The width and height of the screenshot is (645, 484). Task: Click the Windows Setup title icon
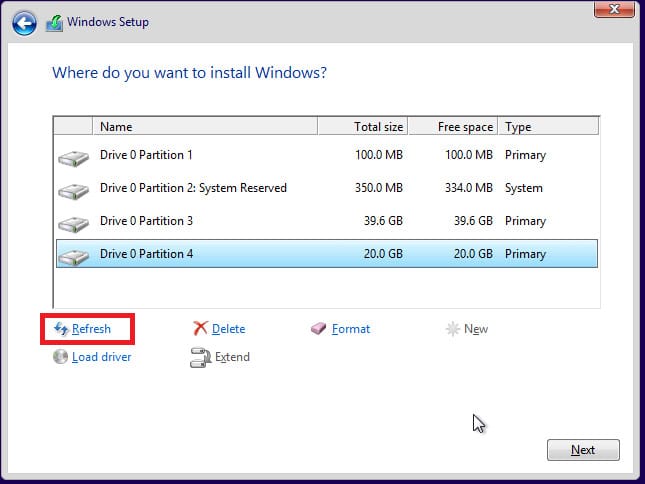tap(54, 23)
